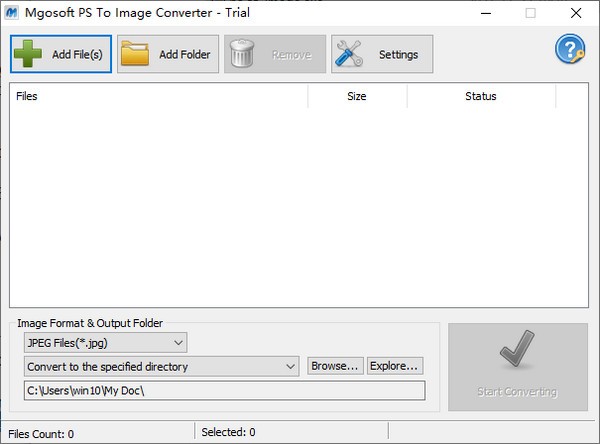Close the Mgosoft converter window
Screen dimensions: 600x444
pos(576,13)
